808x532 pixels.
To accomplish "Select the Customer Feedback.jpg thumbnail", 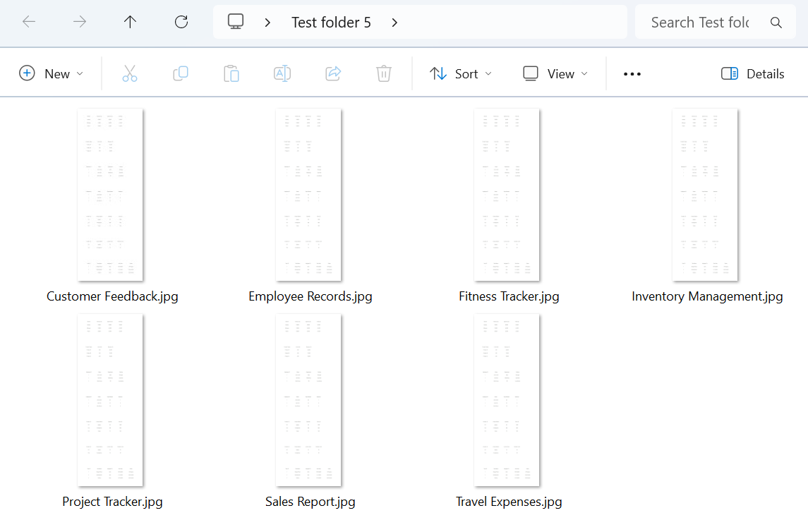I will coord(111,195).
